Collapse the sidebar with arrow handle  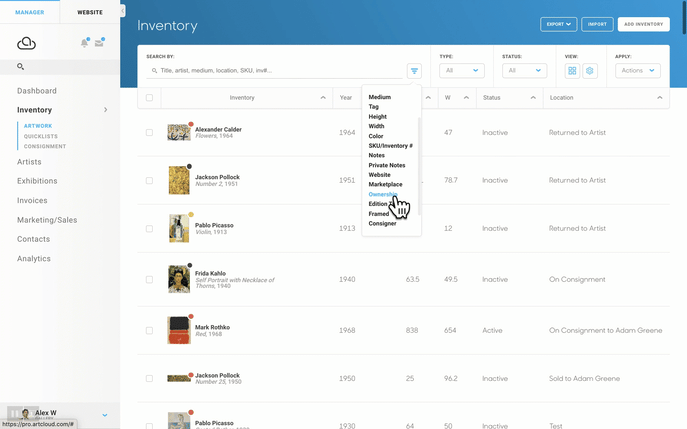coord(123,11)
